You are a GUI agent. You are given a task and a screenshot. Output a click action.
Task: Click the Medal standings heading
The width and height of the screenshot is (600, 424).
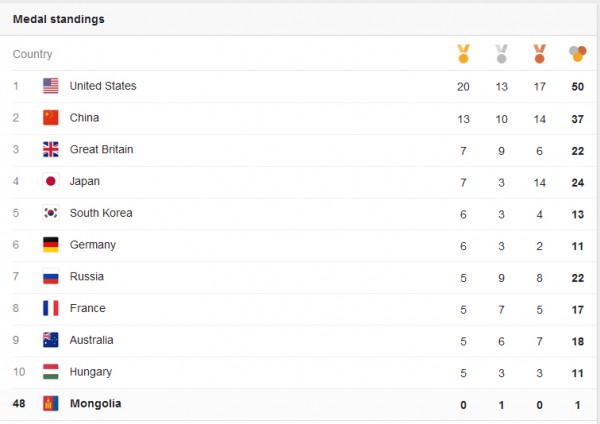[59, 19]
